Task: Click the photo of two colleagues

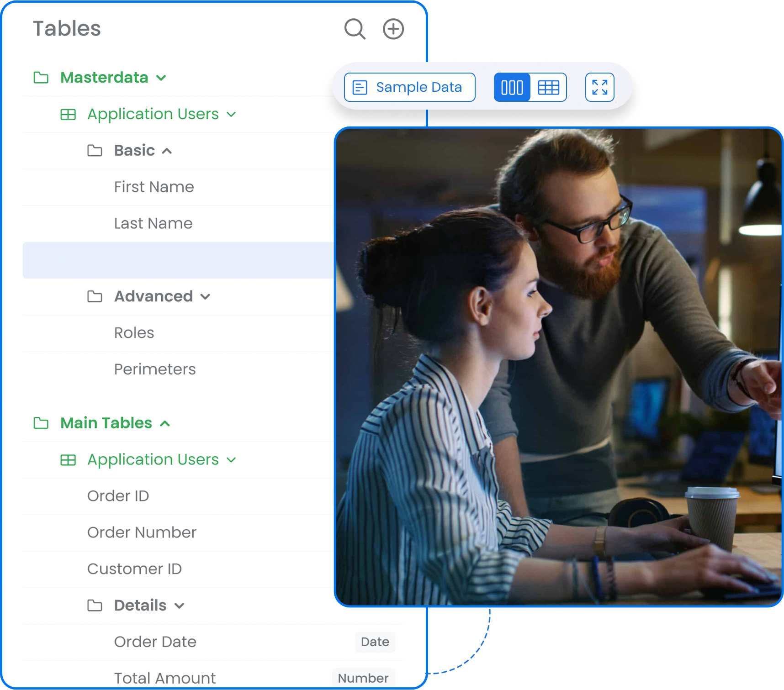Action: (559, 367)
